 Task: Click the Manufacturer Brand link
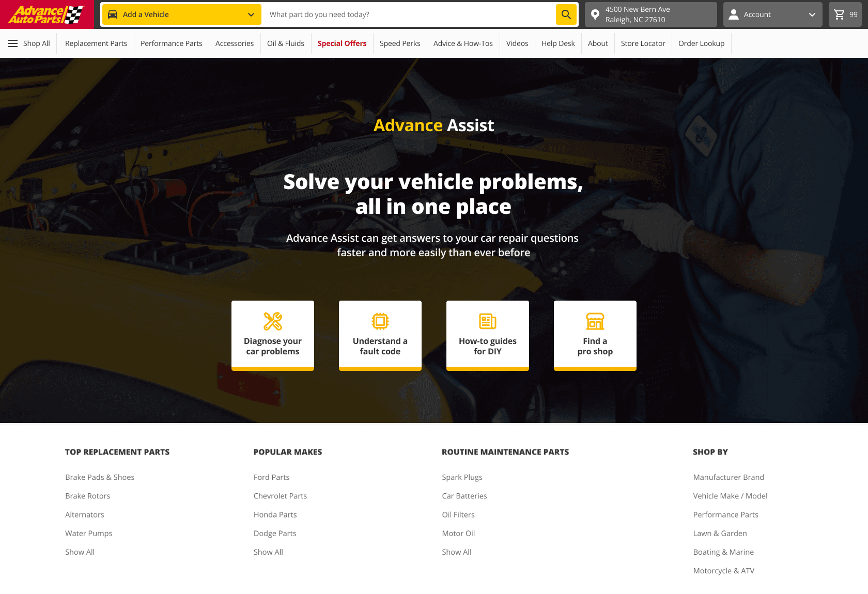pos(729,477)
